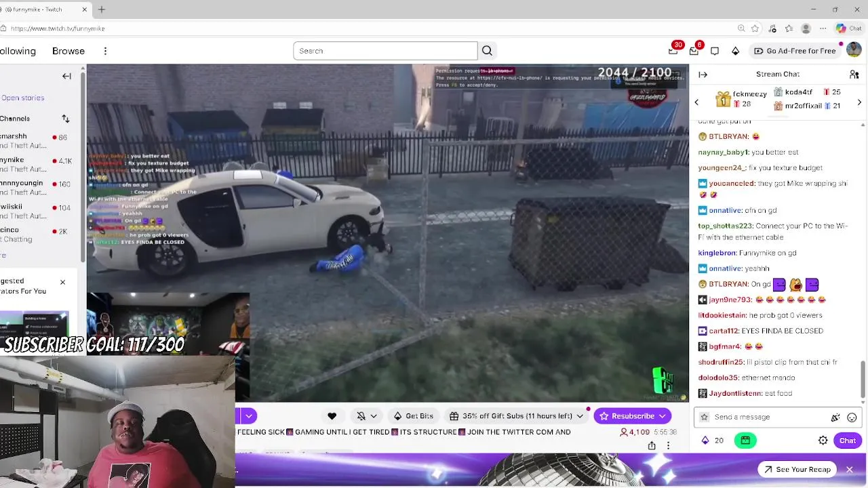Open the Bits and Cheermotes icon in the message box
Image resolution: width=868 pixels, height=488 pixels.
click(835, 418)
